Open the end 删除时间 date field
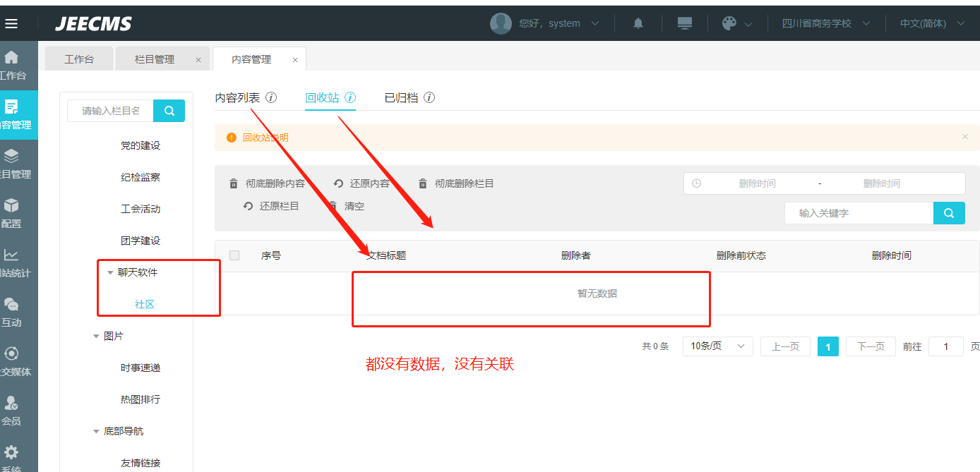 coord(881,183)
